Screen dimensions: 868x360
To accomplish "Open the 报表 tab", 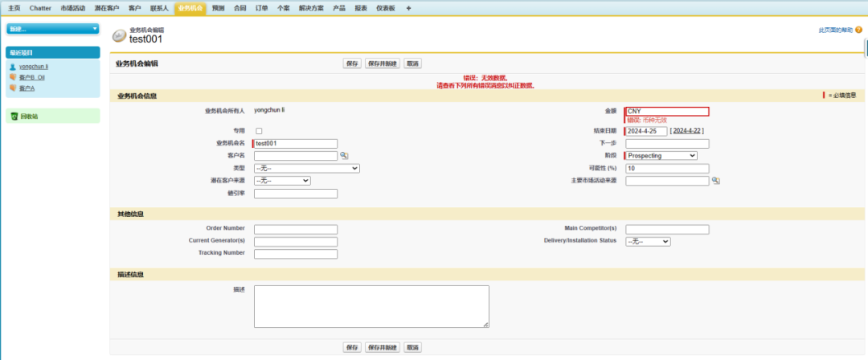I will 361,8.
